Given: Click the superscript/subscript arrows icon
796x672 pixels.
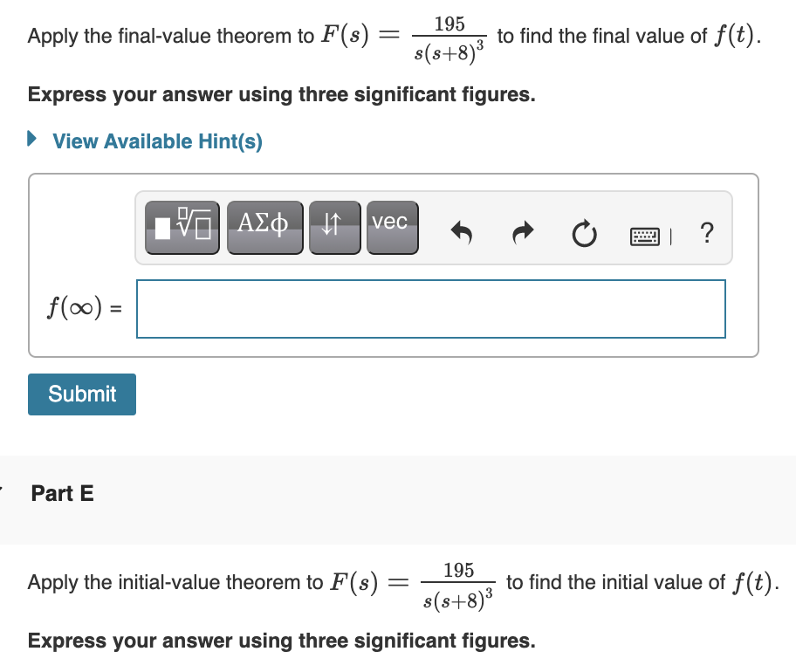Looking at the screenshot, I should click(x=335, y=227).
